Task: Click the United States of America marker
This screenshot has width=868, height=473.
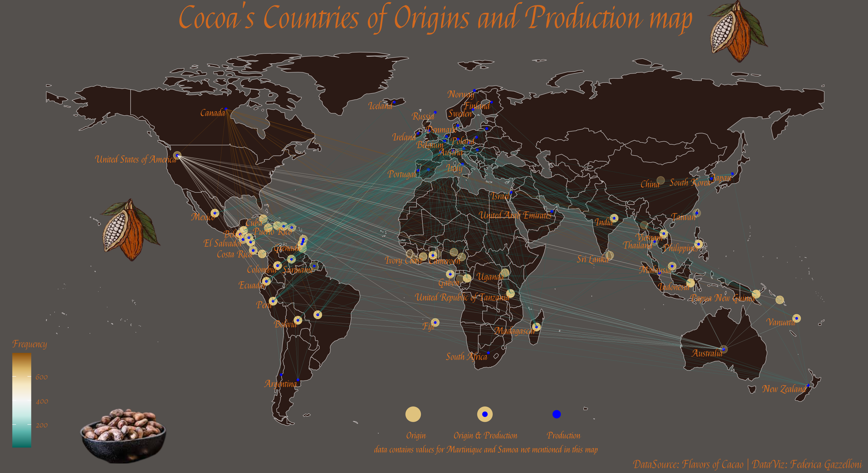Action: [177, 155]
